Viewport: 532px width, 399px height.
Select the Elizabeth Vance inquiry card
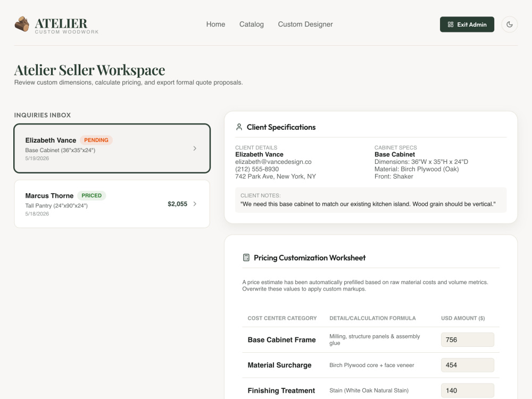pos(112,148)
